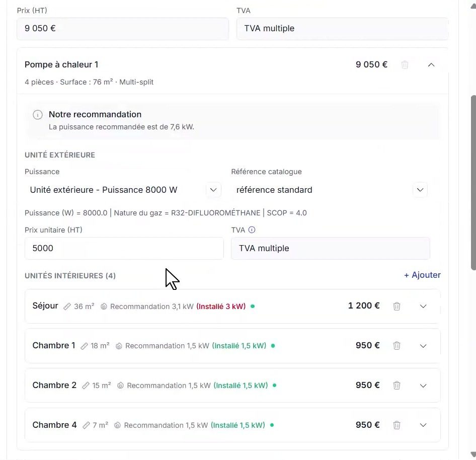Click the "La puissance recommandée est de 7,6 kW." text
The height and width of the screenshot is (460, 476).
tap(121, 127)
